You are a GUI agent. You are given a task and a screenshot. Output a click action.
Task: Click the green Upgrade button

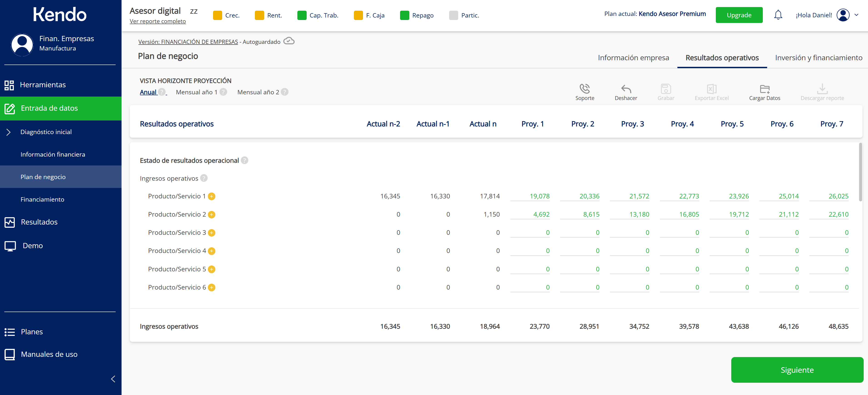(739, 15)
